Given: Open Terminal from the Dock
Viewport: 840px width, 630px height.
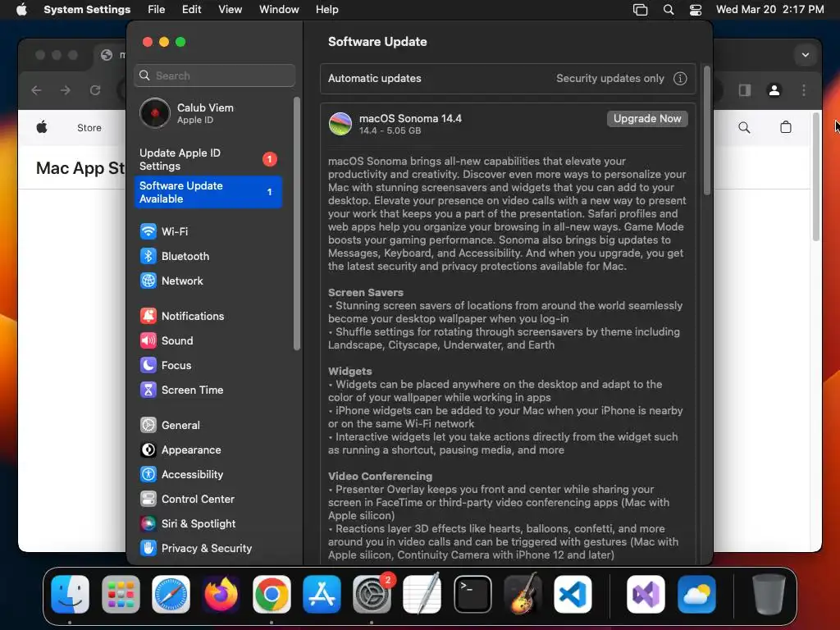Looking at the screenshot, I should pyautogui.click(x=472, y=595).
